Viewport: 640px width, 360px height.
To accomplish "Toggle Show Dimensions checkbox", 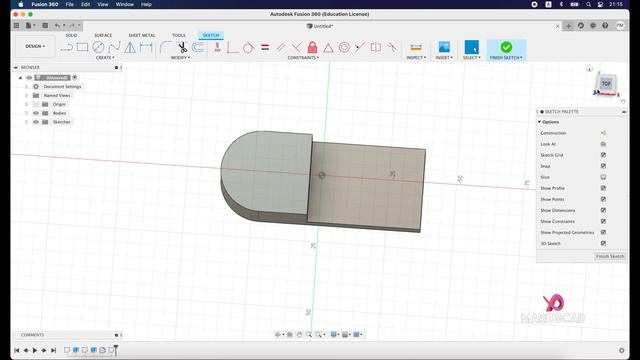I will pos(603,210).
